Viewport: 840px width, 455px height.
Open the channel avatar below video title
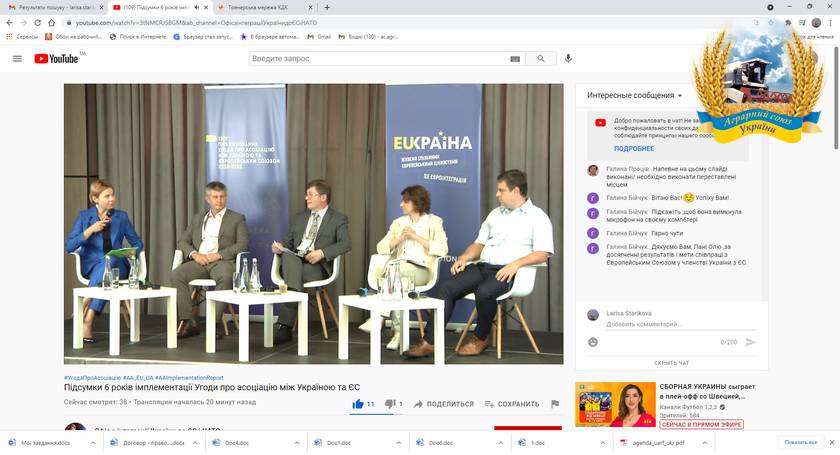point(75,427)
